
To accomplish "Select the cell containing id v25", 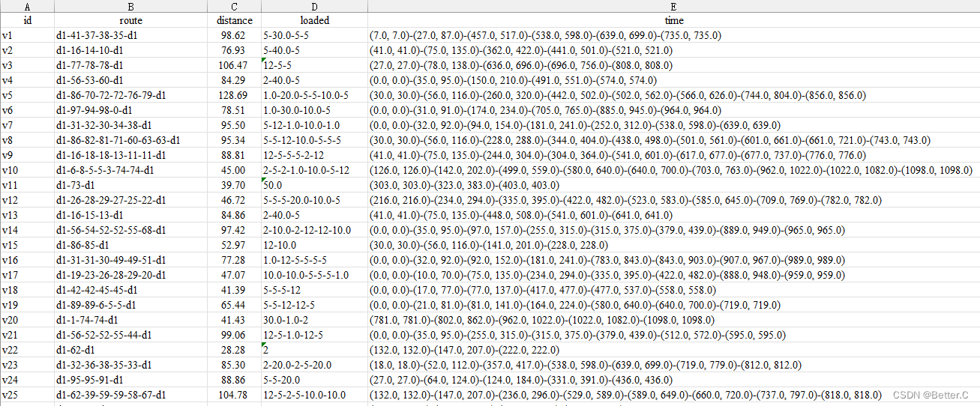I will click(x=27, y=395).
